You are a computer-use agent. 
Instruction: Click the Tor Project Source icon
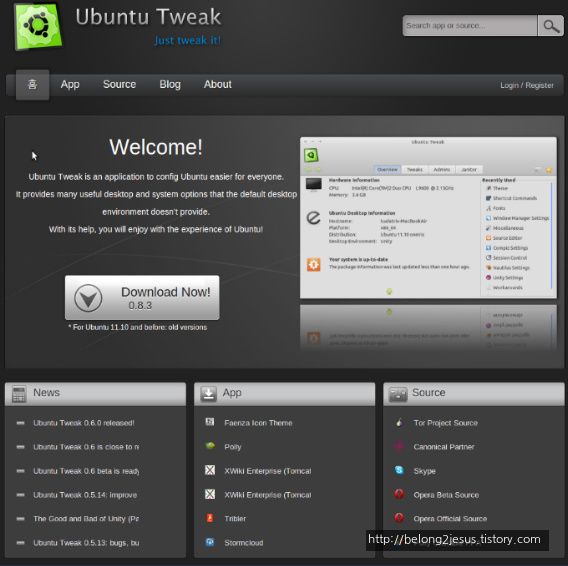(399, 422)
